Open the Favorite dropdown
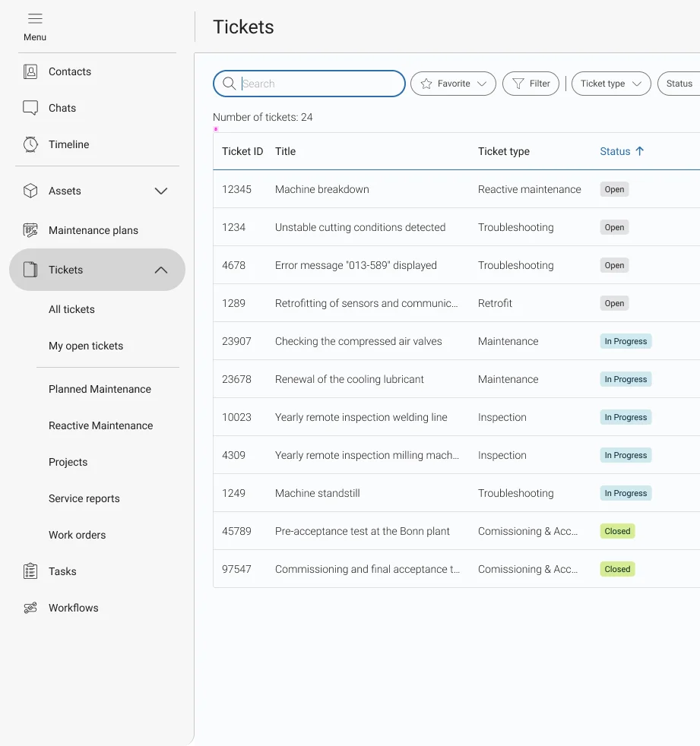Image resolution: width=700 pixels, height=746 pixels. 453,84
